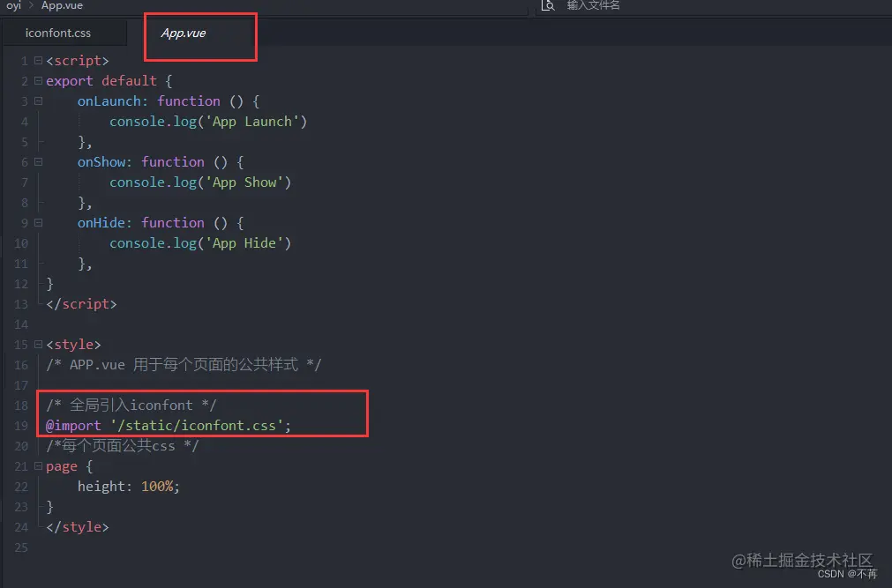Click the 'height: 100%;' declaration
Screen dimensions: 892x588
[129, 487]
